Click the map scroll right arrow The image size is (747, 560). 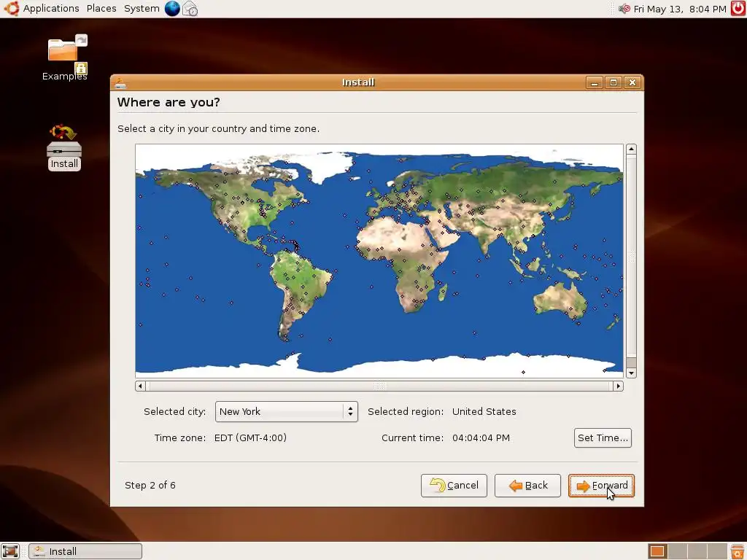[x=619, y=386]
